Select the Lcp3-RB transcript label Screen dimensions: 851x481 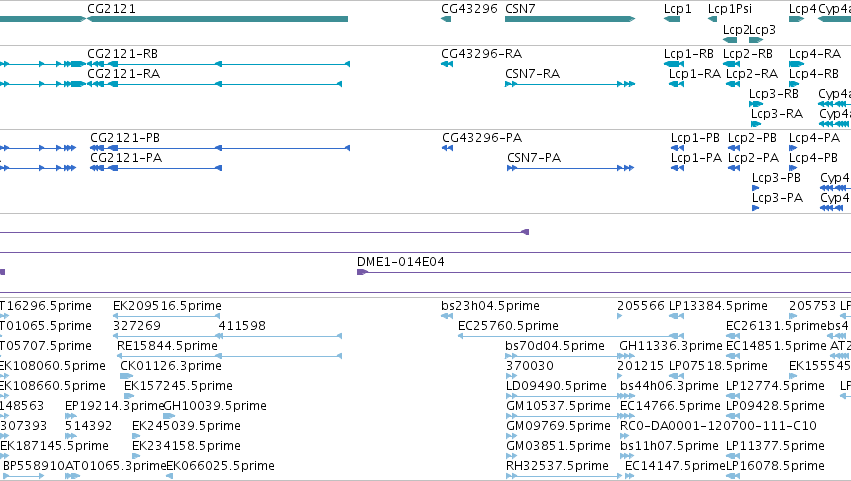tap(774, 94)
